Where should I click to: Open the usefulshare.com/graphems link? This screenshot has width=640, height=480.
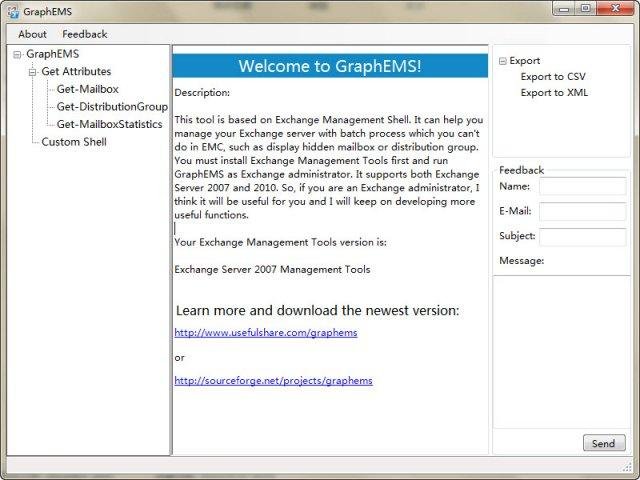point(266,333)
